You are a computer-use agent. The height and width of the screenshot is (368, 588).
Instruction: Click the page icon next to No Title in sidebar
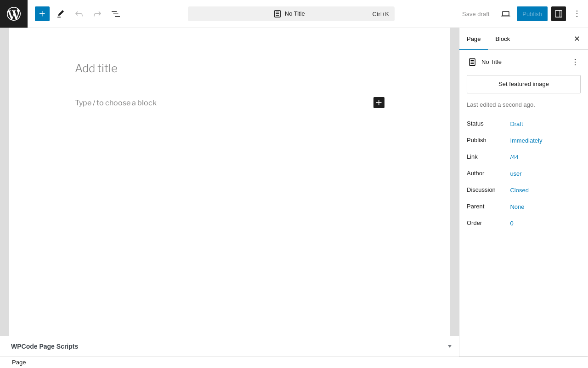point(472,62)
